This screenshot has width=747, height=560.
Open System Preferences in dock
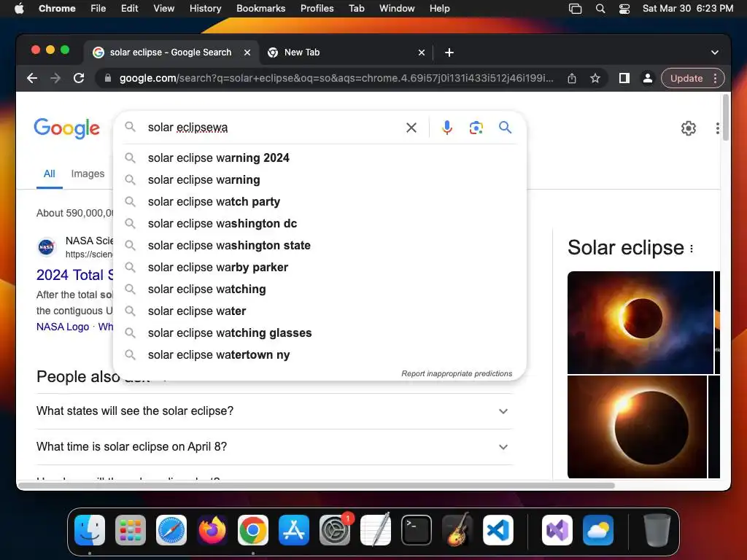[x=334, y=529]
